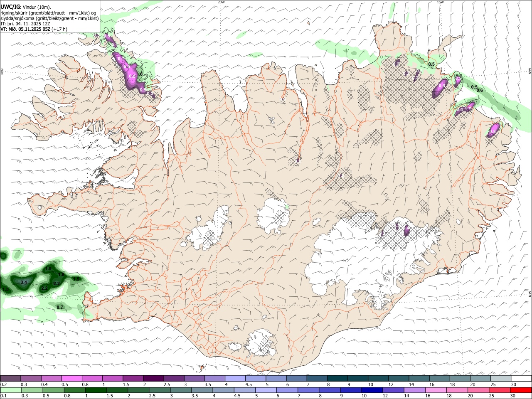Click dark navy 10 swatch in bottom legend row
532x399 pixels.
372,390
